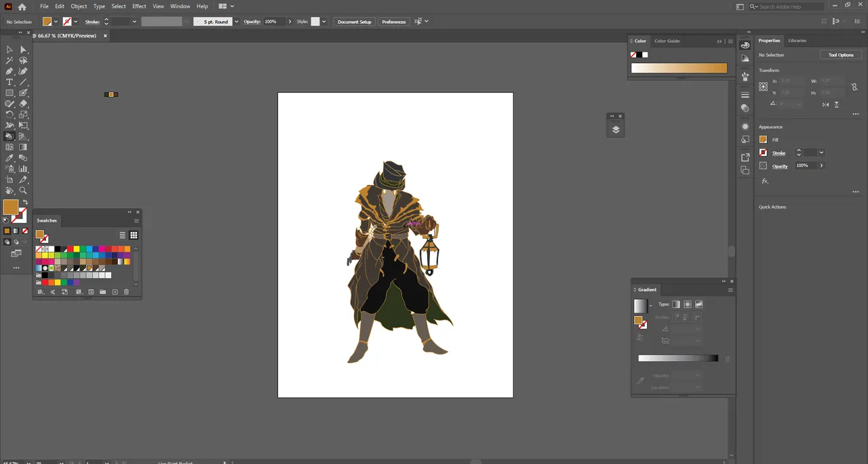This screenshot has height=464, width=868.
Task: Set gradient type to Radial
Action: coord(688,304)
